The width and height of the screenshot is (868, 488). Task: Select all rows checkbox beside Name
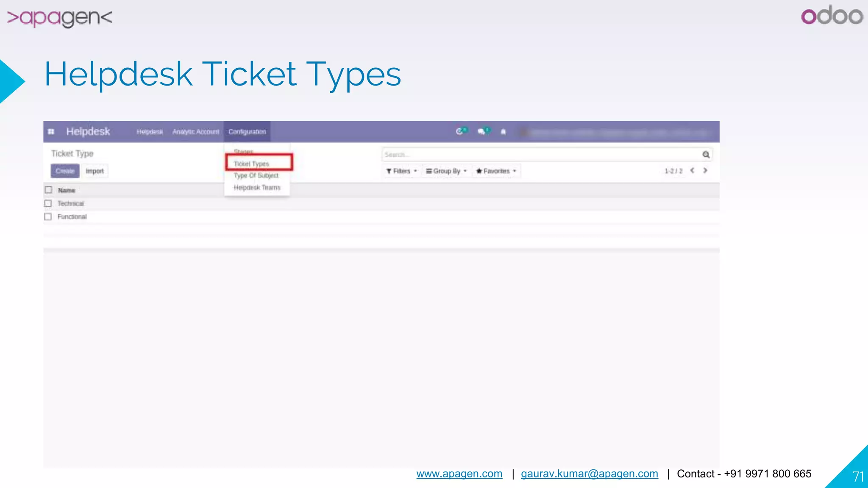click(x=49, y=190)
